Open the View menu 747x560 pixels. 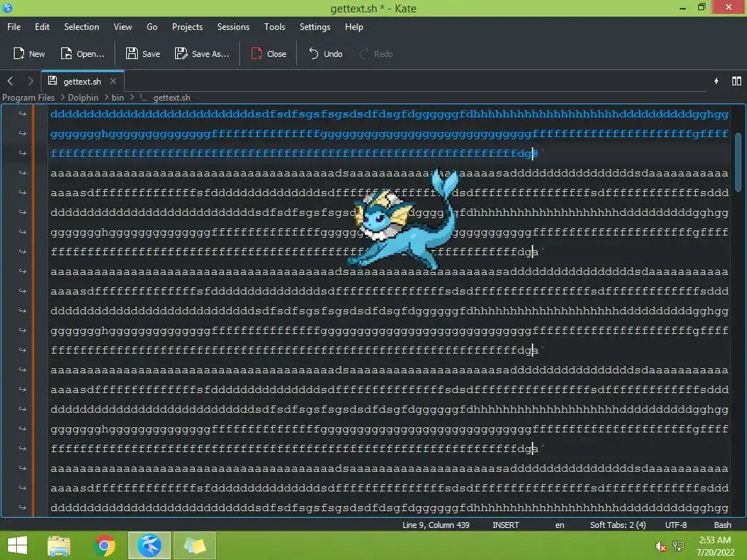pyautogui.click(x=123, y=27)
